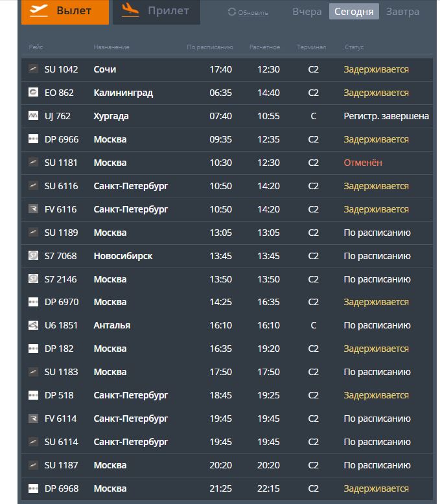Click estimated time 19:20 for DP 182

point(268,349)
